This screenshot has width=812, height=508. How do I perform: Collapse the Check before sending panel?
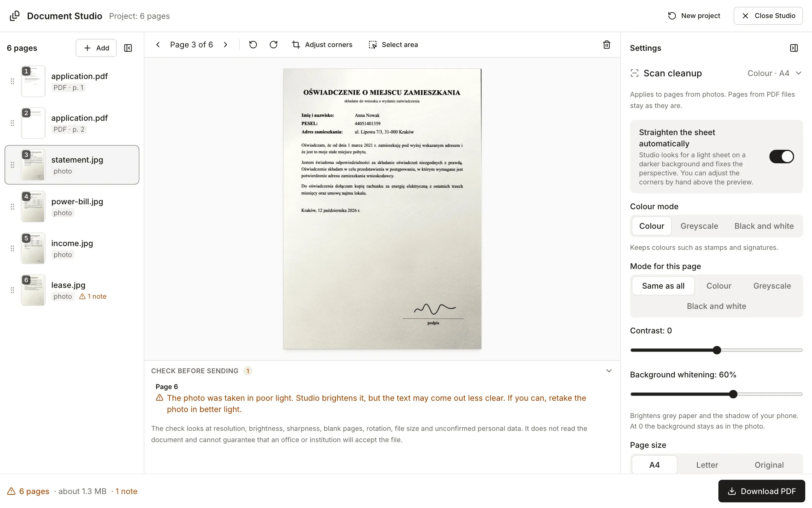click(609, 371)
